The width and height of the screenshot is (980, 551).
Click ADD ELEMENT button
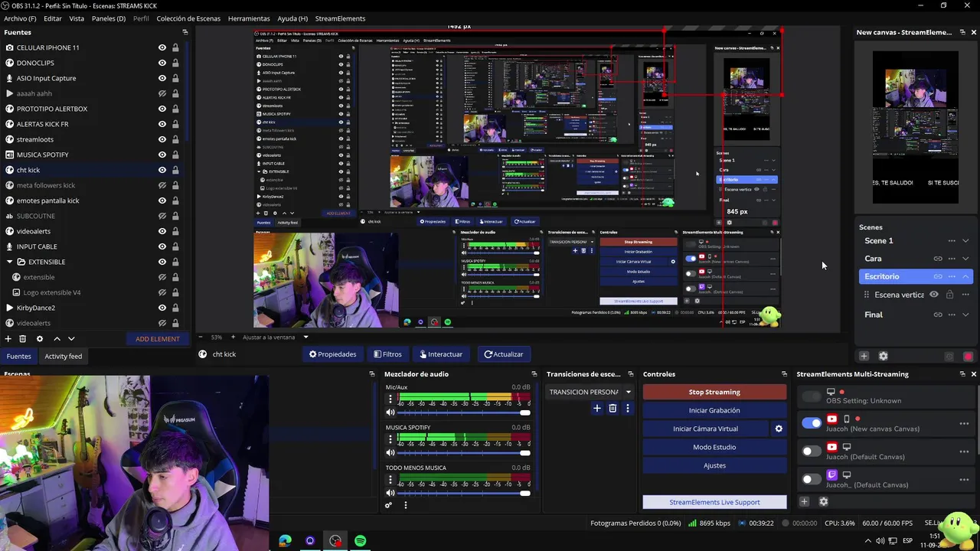click(158, 339)
